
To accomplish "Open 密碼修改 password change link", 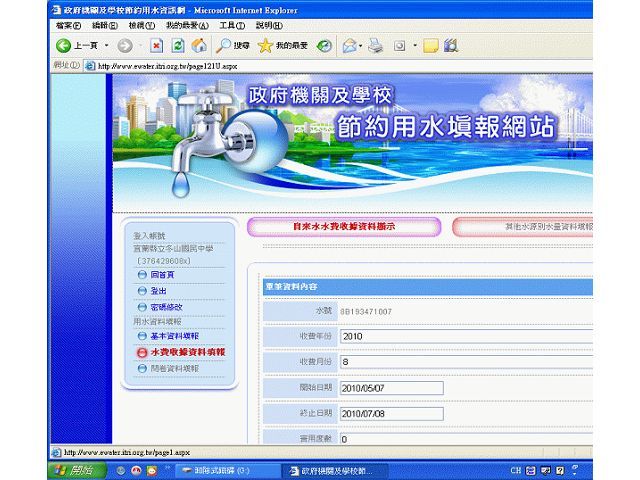I will coord(166,307).
